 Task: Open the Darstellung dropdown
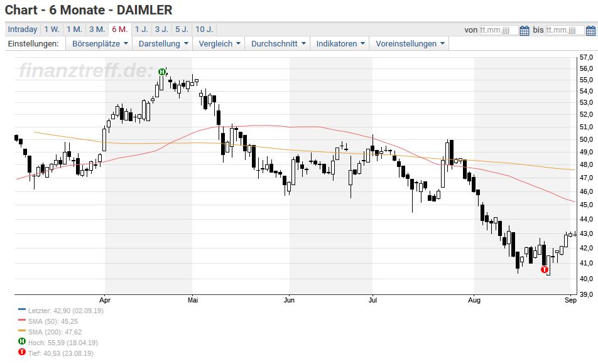(x=163, y=43)
